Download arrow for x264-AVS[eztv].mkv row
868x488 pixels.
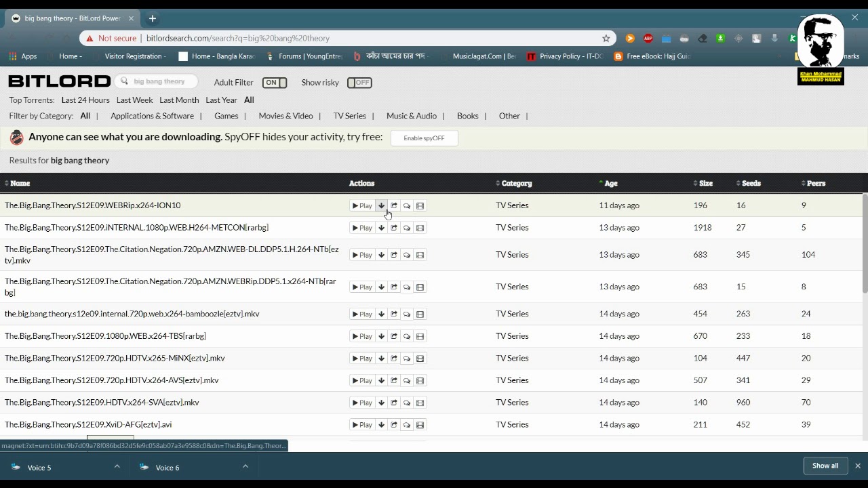[x=381, y=381]
